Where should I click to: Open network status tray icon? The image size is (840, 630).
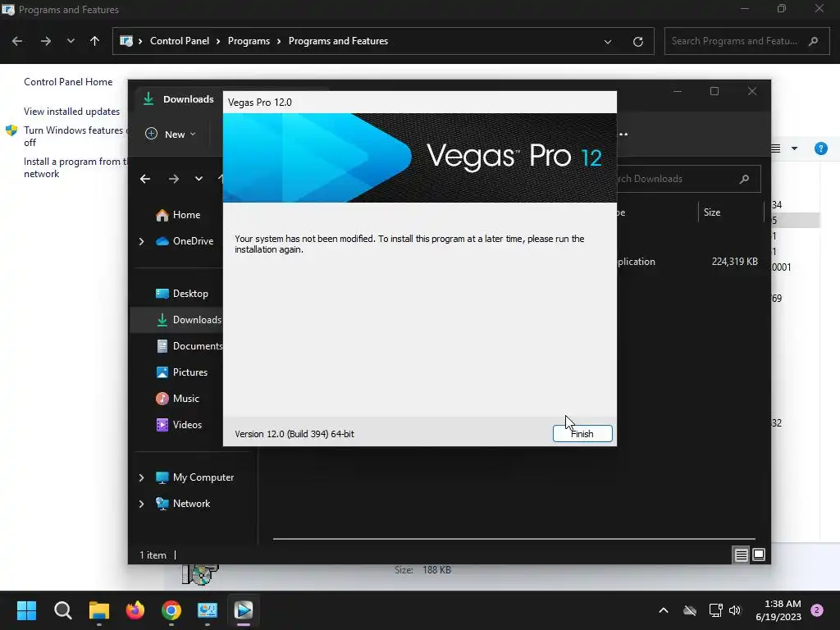pos(715,610)
